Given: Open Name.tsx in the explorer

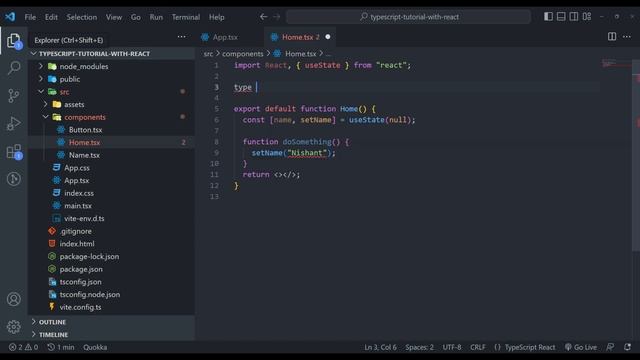Looking at the screenshot, I should [84, 155].
